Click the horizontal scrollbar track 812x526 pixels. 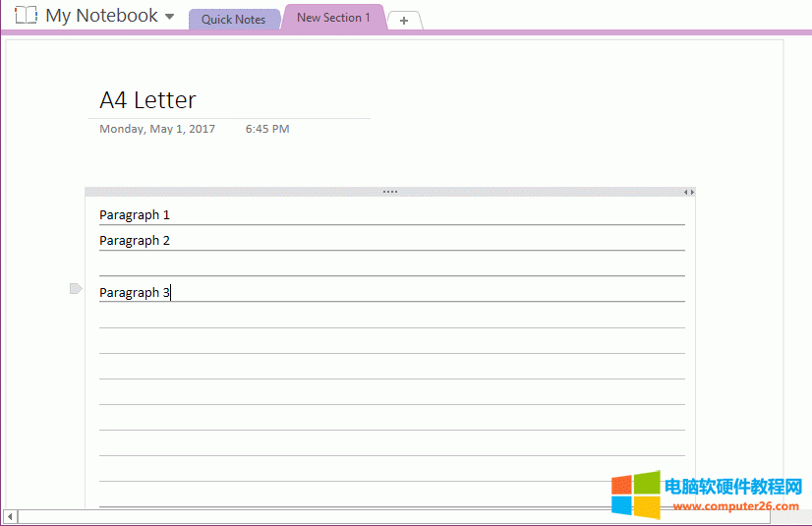[295, 516]
